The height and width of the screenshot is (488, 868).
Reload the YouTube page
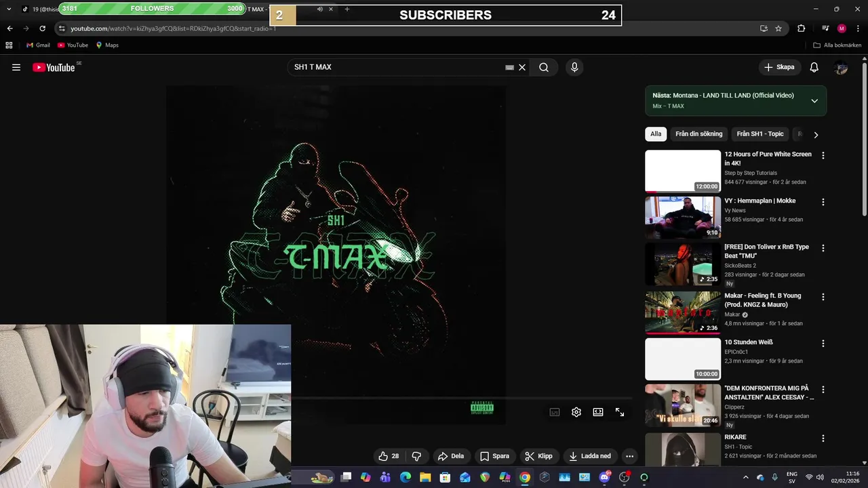click(x=42, y=28)
